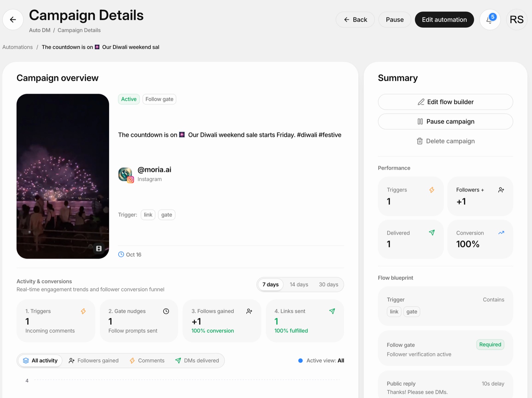Screen dimensions: 532x398
Task: Click Follower verification active text
Action: pos(419,354)
